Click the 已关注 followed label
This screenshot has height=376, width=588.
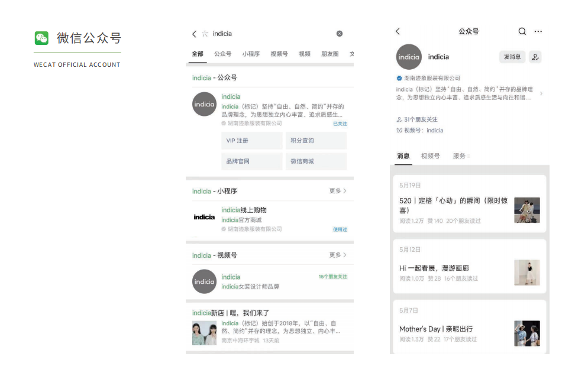340,124
